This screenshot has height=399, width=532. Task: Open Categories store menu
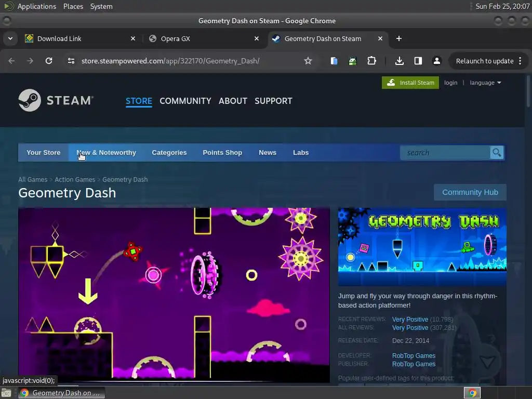[x=169, y=153]
